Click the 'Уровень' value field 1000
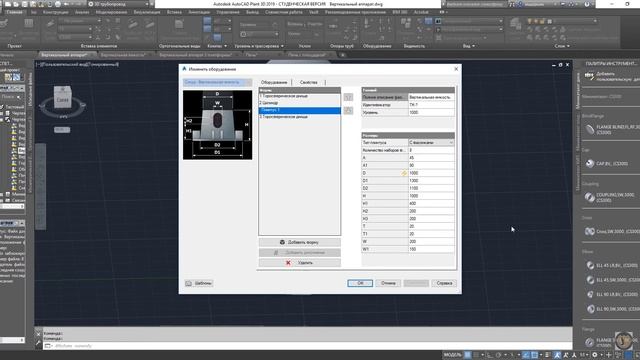 point(431,112)
